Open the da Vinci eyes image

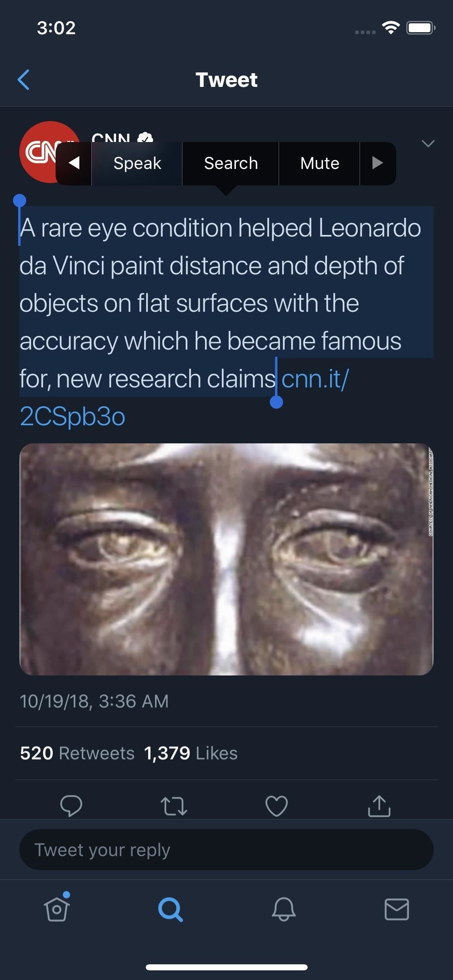point(226,559)
